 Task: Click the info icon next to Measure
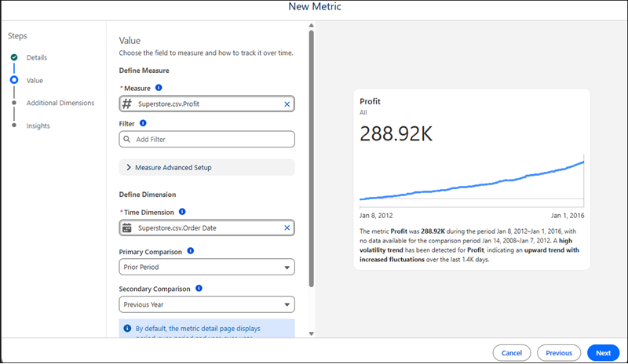(159, 88)
